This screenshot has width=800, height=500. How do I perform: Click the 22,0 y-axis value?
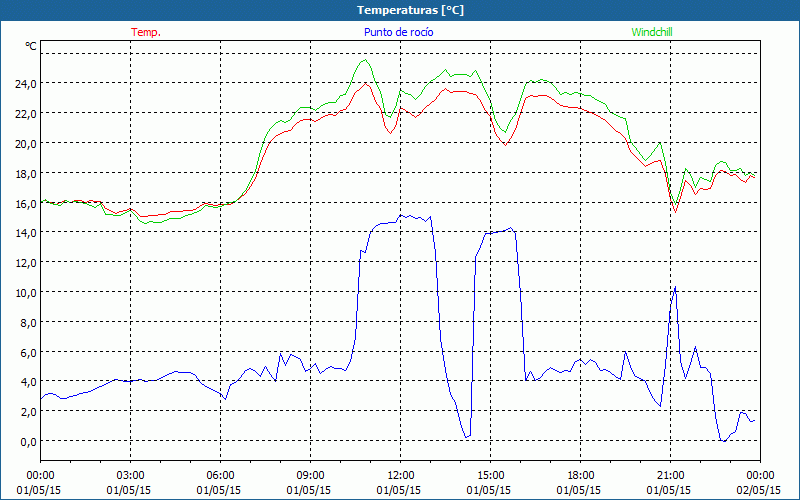[26, 113]
